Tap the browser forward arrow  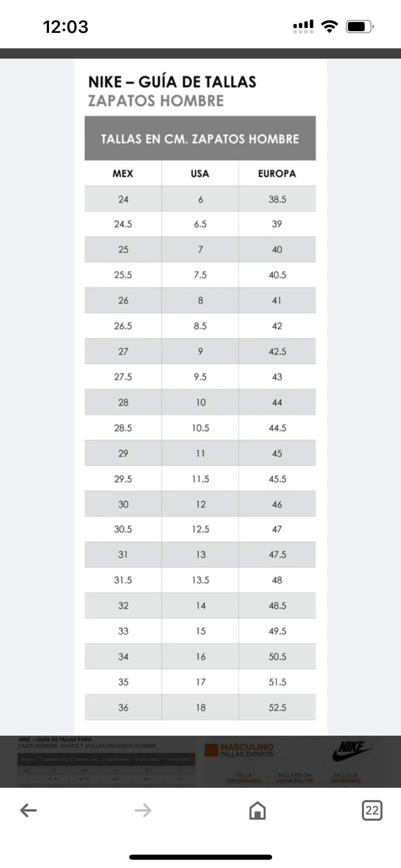pyautogui.click(x=143, y=810)
